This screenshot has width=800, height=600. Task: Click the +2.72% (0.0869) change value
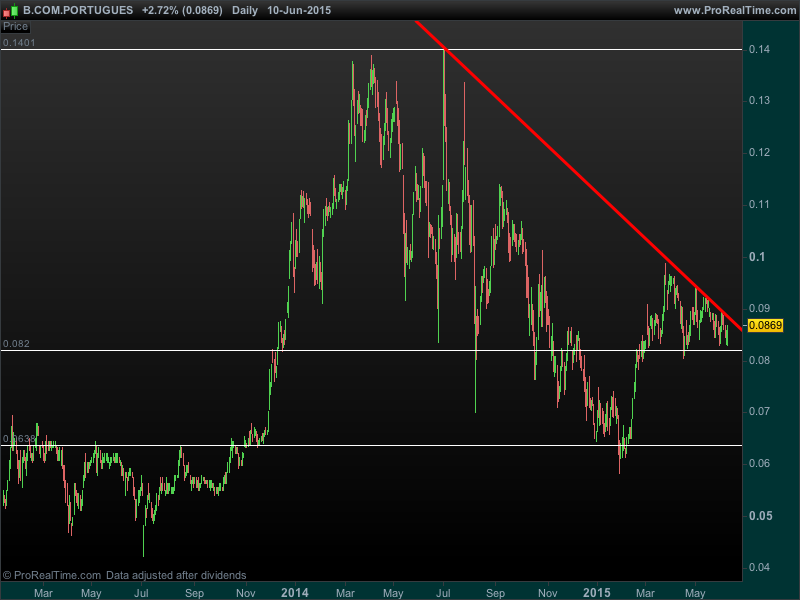pos(182,10)
